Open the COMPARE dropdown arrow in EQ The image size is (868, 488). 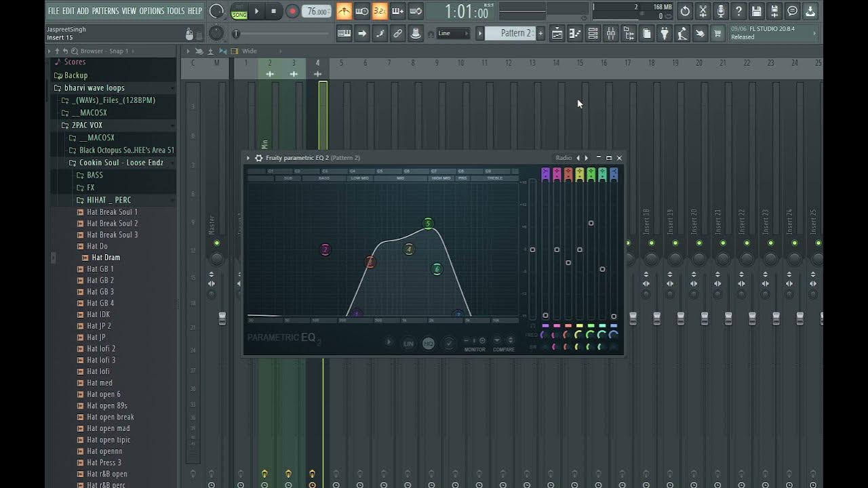(497, 340)
